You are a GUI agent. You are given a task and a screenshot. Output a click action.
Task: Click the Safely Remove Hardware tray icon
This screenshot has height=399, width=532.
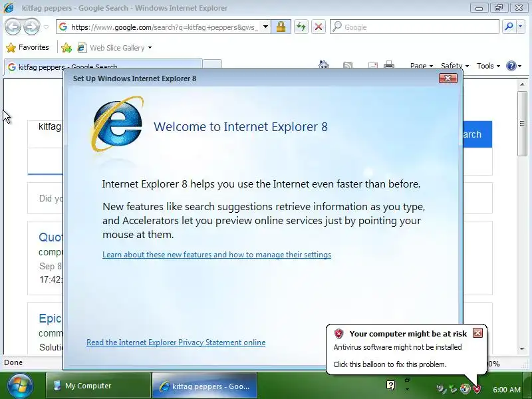click(453, 389)
